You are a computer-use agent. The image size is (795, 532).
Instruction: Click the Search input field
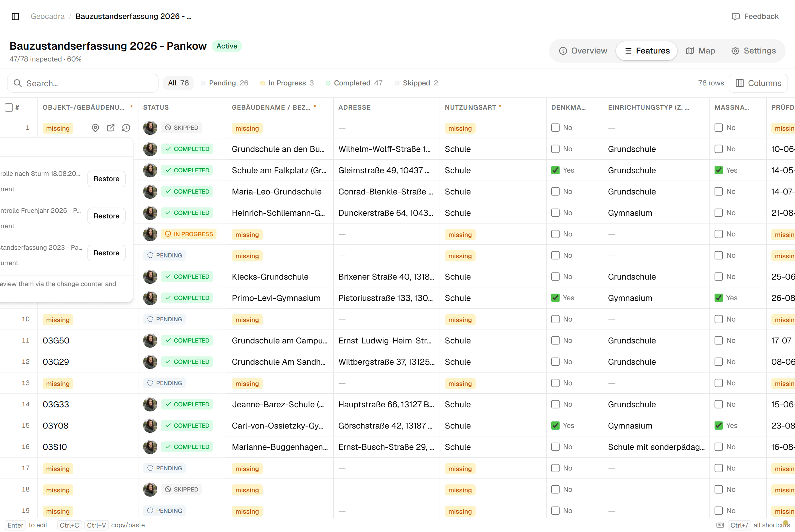pos(83,83)
